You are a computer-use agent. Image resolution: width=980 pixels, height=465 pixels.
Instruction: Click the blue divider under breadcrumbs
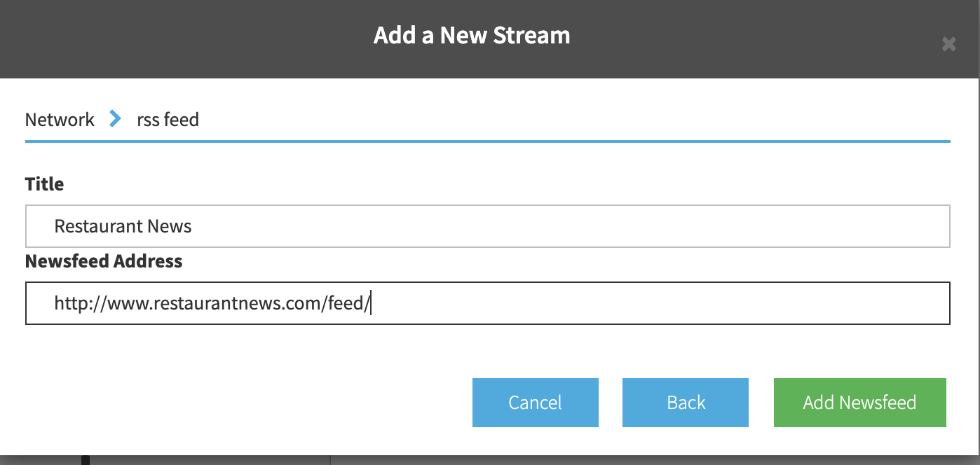coord(487,141)
